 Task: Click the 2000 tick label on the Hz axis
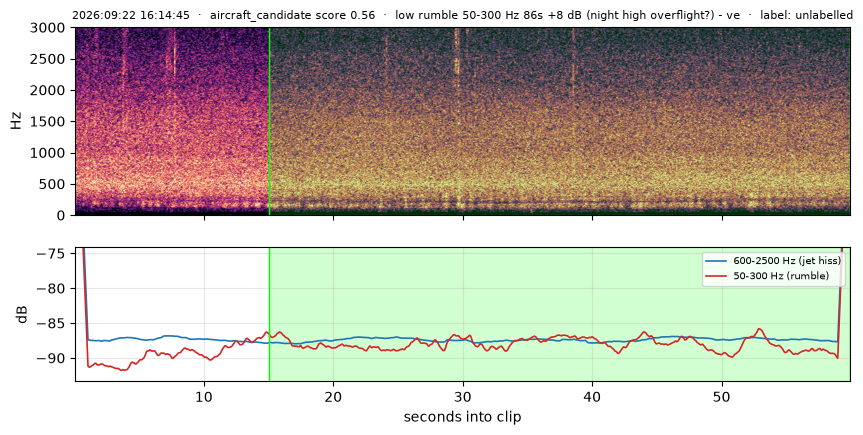click(x=48, y=90)
